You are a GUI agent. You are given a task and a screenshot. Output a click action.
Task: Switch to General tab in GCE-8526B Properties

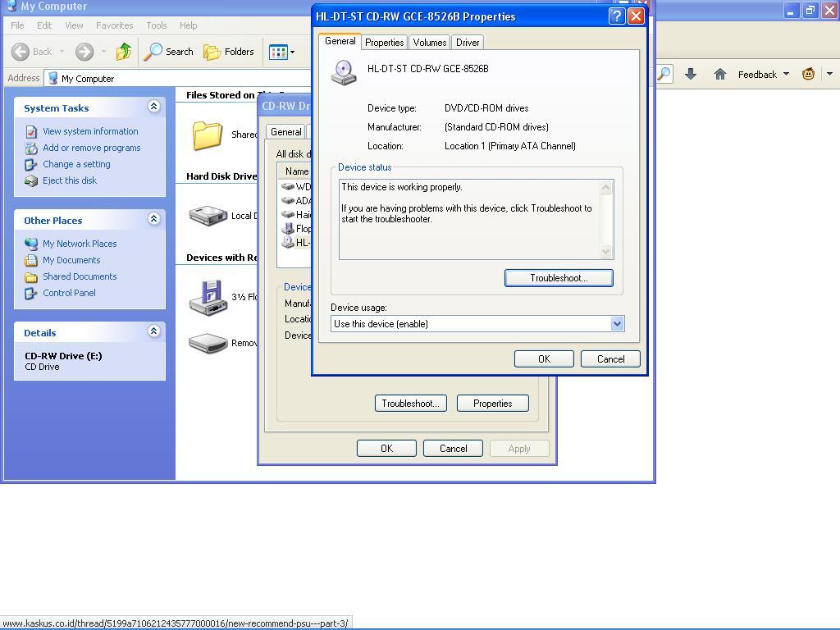pyautogui.click(x=340, y=41)
